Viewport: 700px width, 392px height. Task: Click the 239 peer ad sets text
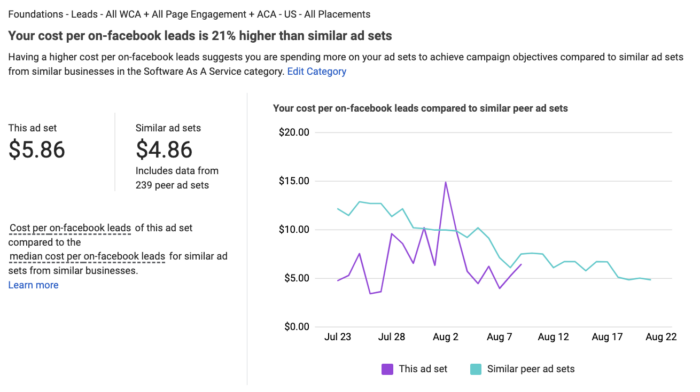[x=172, y=185]
